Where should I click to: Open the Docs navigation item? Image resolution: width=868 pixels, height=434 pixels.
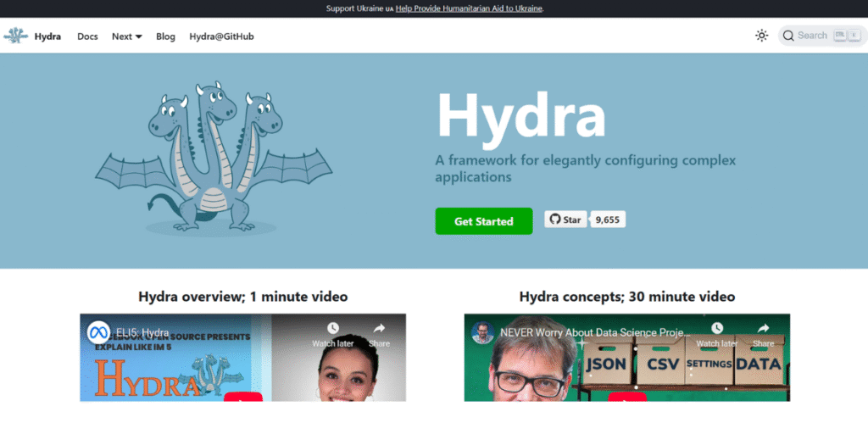(x=87, y=36)
